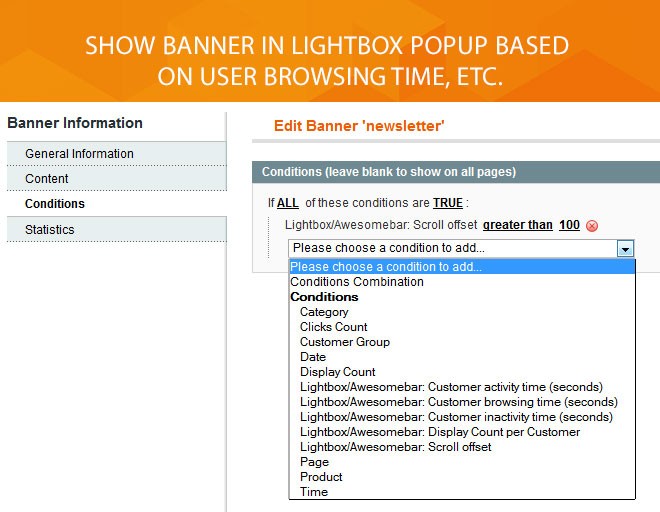Select Display Count per Customer option

coord(440,432)
